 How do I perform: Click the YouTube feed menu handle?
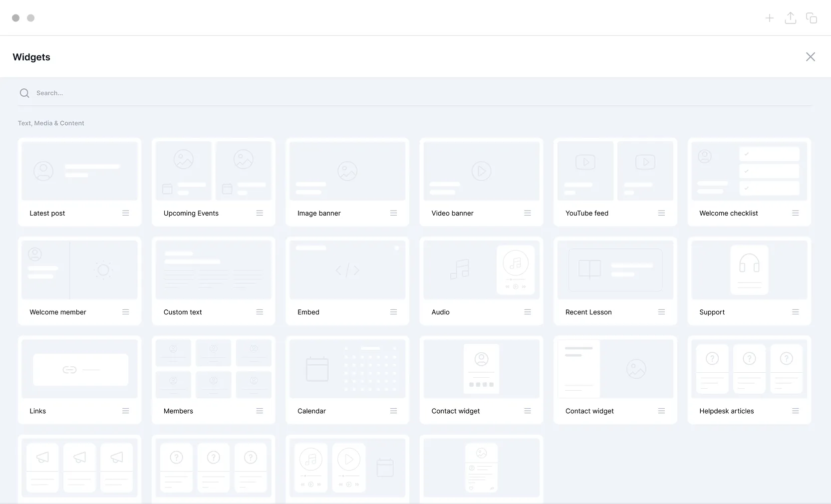pos(661,213)
